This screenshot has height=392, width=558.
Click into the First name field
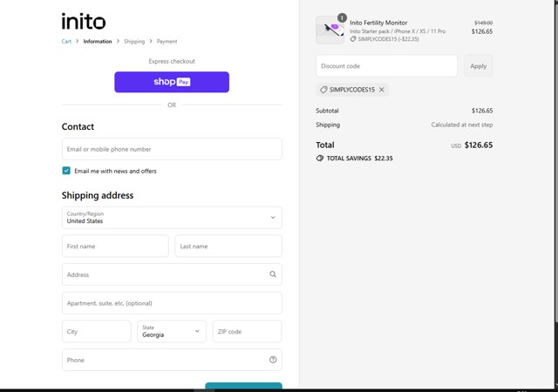(x=115, y=247)
